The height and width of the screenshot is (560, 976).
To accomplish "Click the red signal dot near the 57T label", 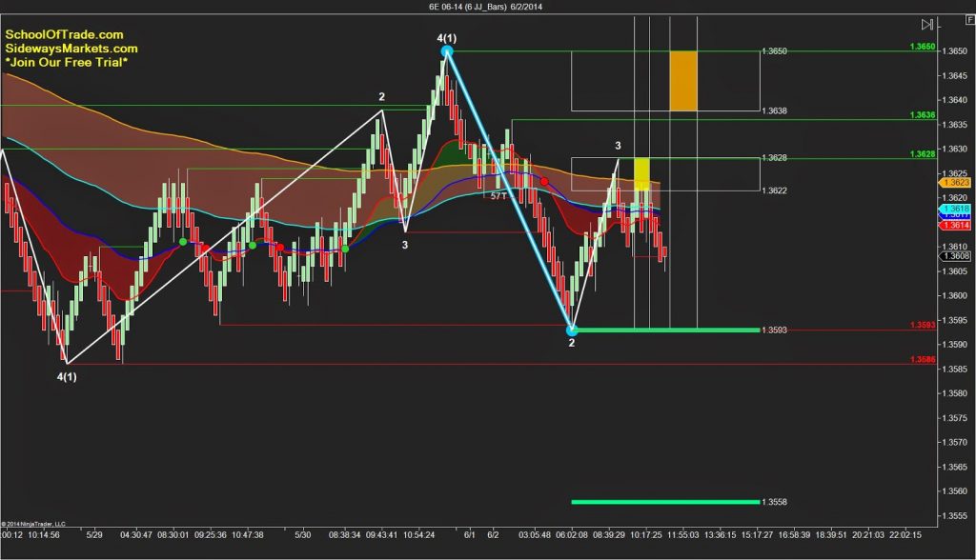I will click(x=544, y=181).
